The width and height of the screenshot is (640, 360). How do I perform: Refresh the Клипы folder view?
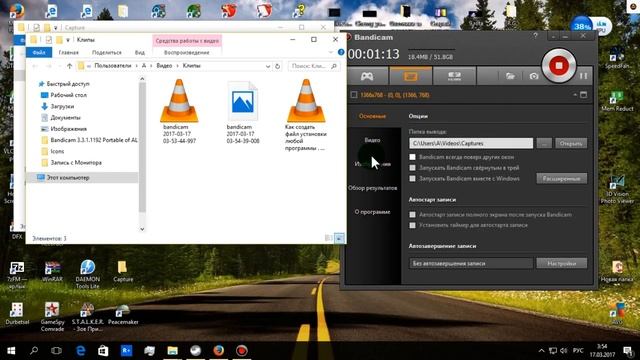[278, 66]
